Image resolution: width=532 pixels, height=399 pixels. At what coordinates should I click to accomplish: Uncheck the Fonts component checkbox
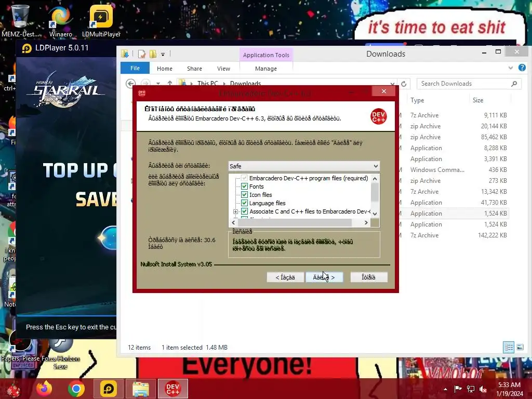click(244, 187)
